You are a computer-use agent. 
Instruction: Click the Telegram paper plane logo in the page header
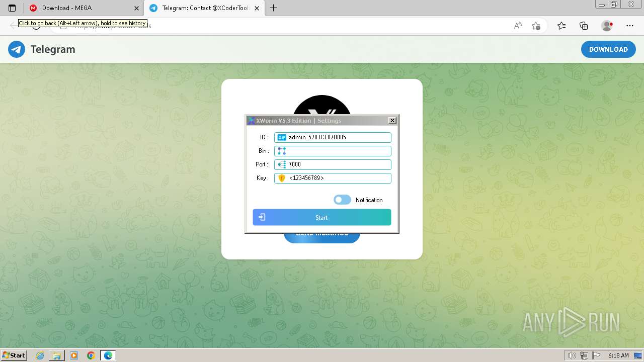tap(17, 49)
